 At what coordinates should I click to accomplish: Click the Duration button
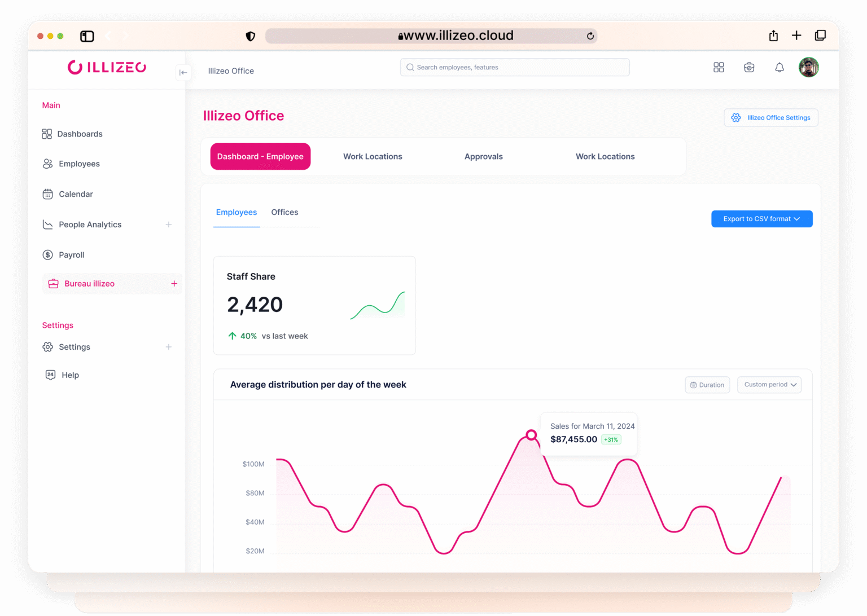click(707, 385)
